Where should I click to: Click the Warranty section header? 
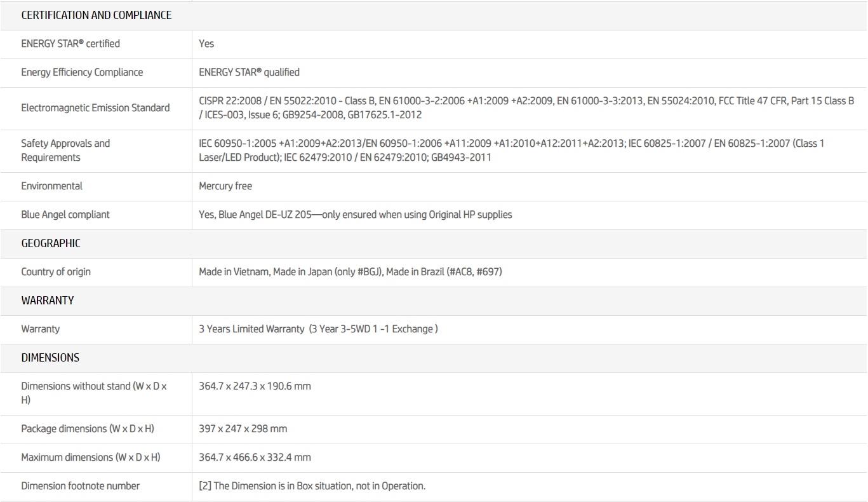[x=48, y=301]
